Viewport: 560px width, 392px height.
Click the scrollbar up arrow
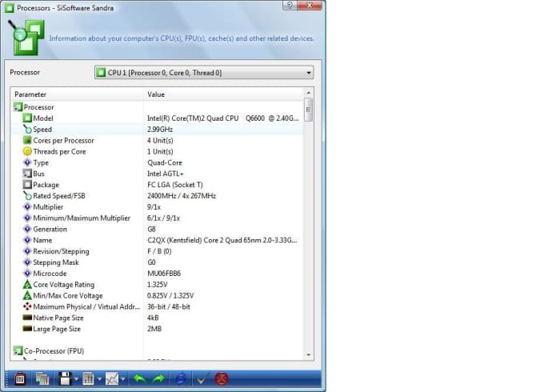pos(309,93)
